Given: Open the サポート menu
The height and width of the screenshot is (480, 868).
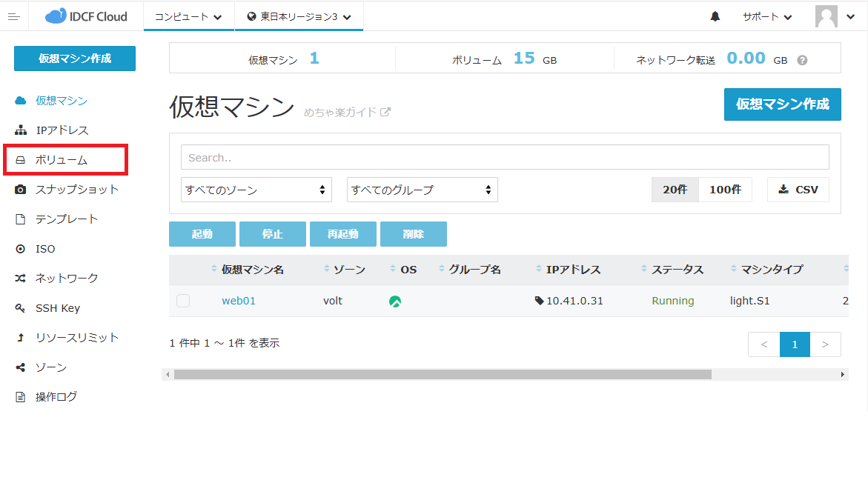Looking at the screenshot, I should [x=767, y=16].
